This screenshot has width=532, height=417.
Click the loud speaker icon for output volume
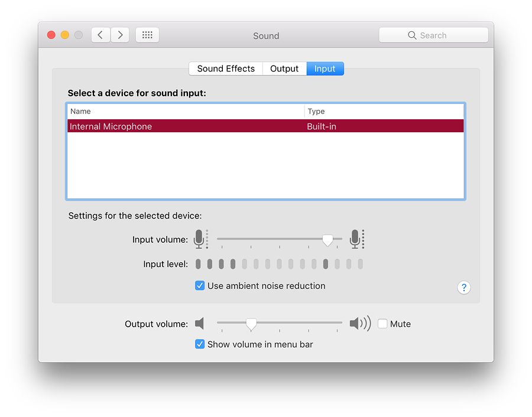[x=361, y=324]
